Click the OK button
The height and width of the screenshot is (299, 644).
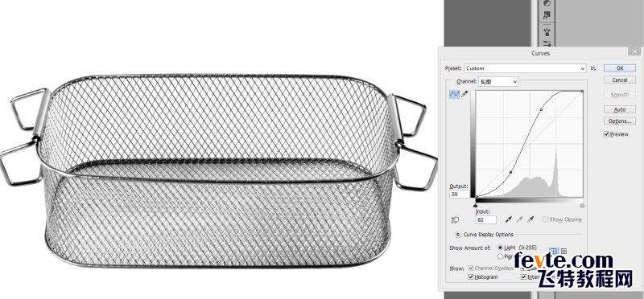[619, 68]
